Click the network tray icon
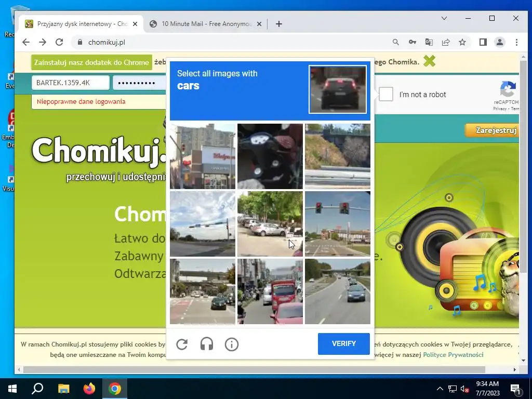Image resolution: width=532 pixels, height=399 pixels. tap(453, 389)
